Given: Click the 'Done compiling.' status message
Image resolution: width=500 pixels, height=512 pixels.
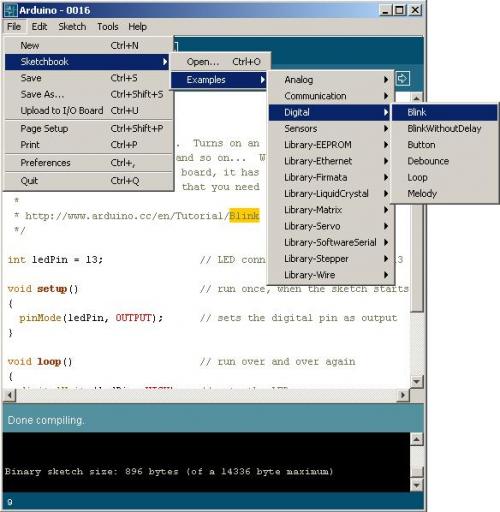Looking at the screenshot, I should point(46,420).
